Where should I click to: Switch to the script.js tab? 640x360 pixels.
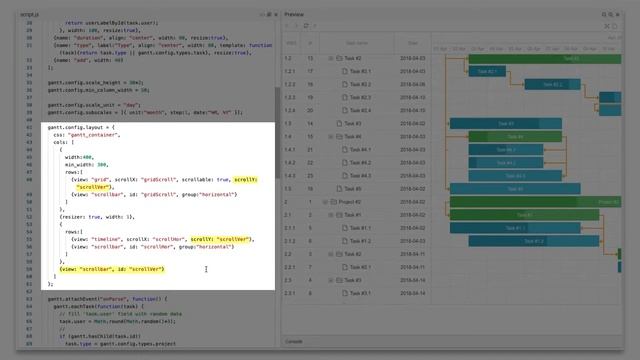click(29, 15)
